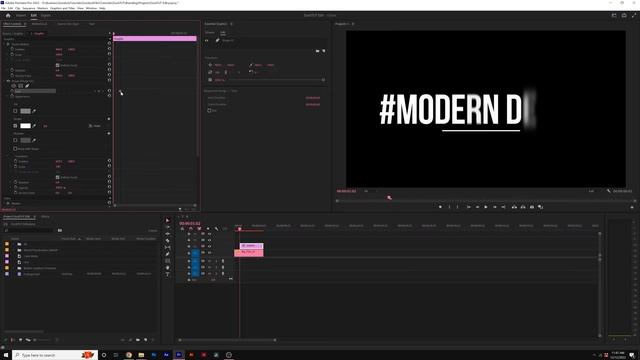Open the Workspaces menu icon at top right

614,16
